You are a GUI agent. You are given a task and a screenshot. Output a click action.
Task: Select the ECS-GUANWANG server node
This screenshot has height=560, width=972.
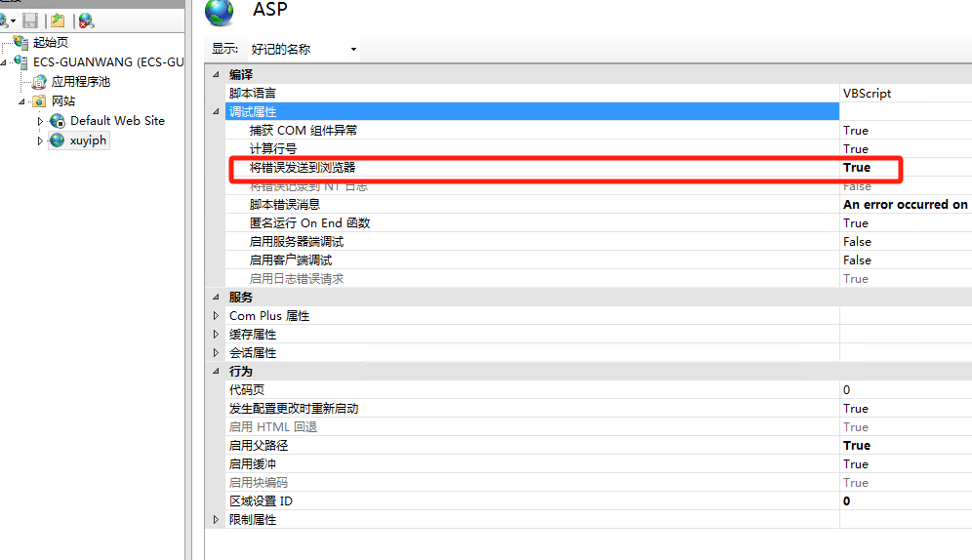tap(108, 61)
